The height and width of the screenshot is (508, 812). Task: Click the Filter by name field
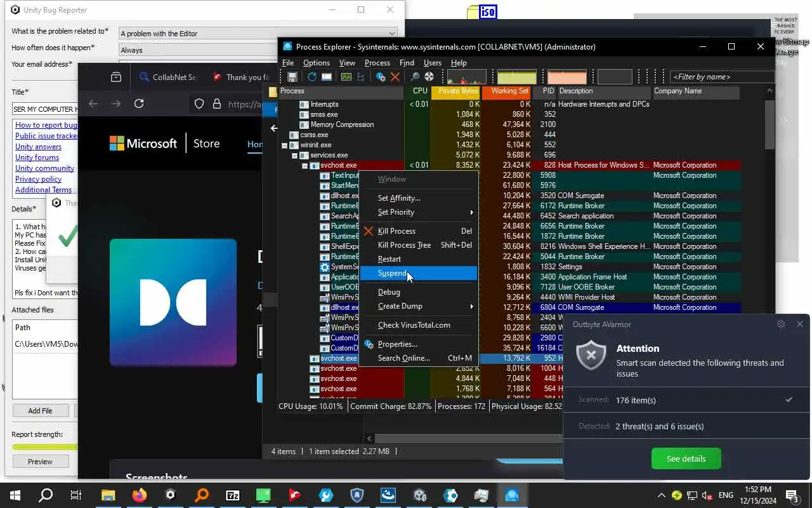[722, 77]
